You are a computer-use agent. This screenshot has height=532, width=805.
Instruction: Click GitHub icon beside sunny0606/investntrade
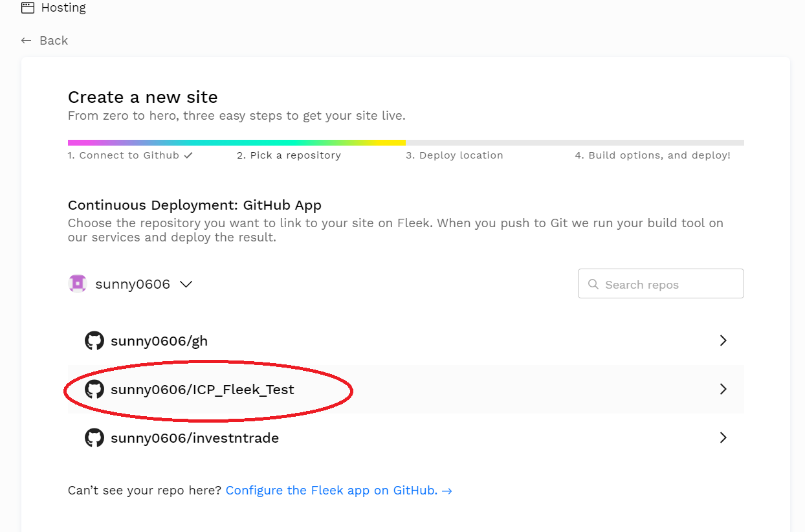[94, 438]
